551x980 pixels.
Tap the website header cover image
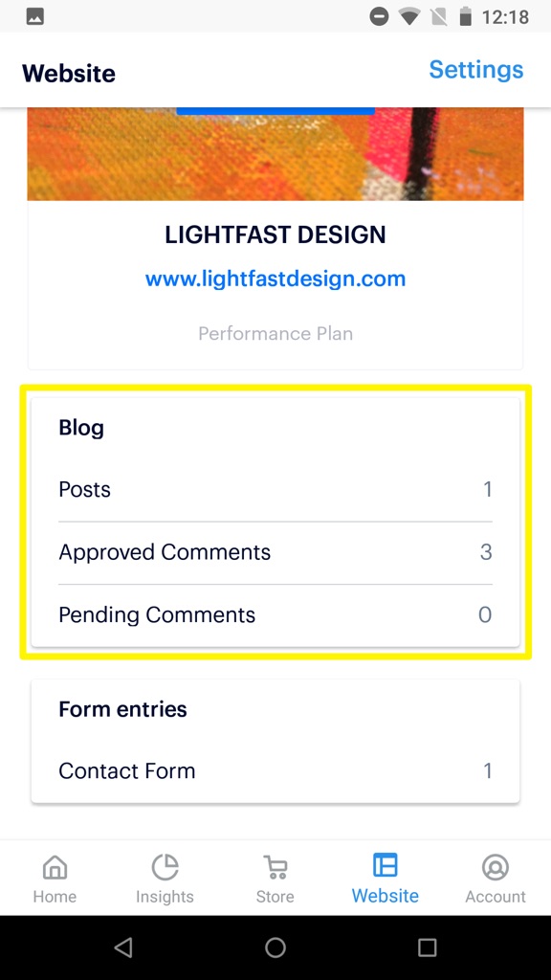[275, 153]
